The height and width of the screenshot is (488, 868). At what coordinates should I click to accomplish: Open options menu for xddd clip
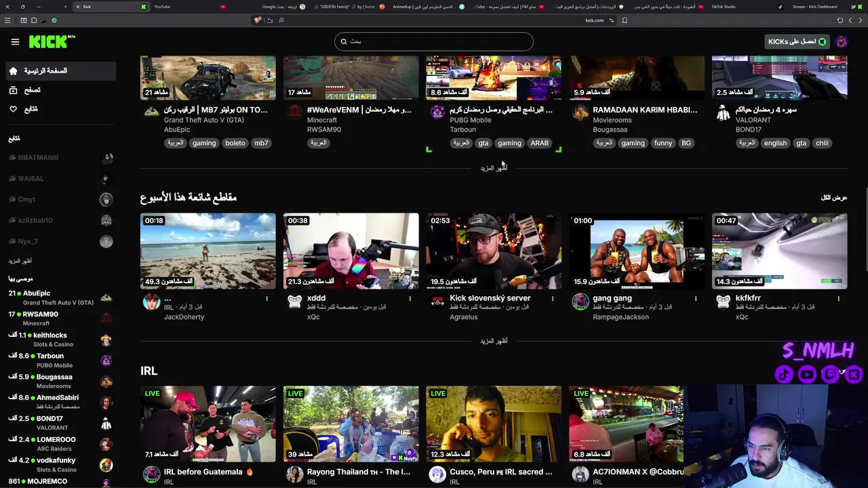pos(410,298)
